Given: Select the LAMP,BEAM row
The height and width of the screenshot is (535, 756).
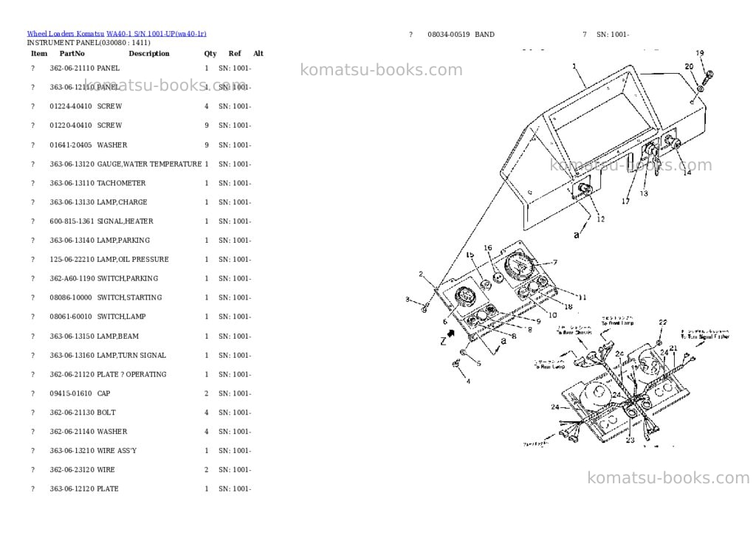Looking at the screenshot, I should (x=141, y=336).
